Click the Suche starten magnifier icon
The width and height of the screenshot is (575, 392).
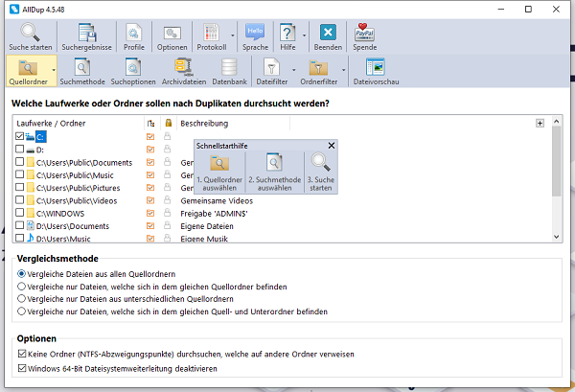click(30, 33)
